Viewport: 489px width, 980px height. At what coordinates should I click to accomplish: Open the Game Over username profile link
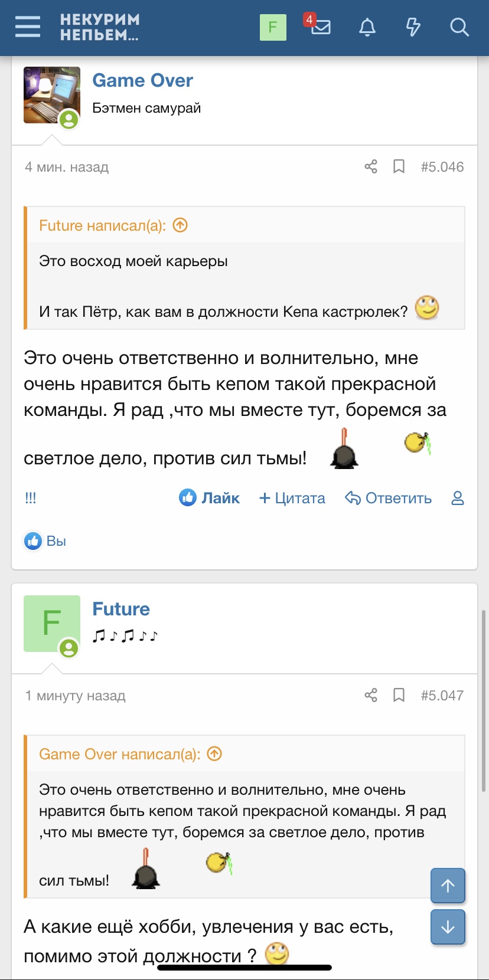coord(142,81)
